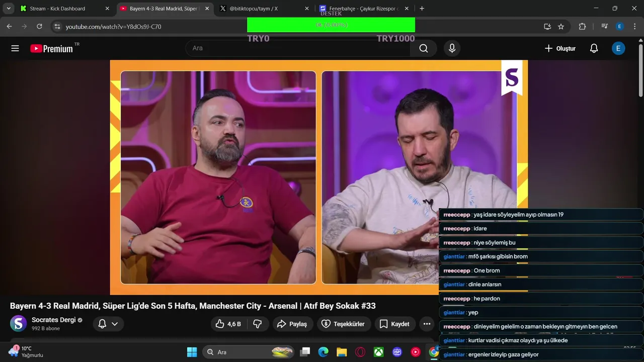644x362 pixels.
Task: Click the Paylaş share button
Action: pos(293,324)
